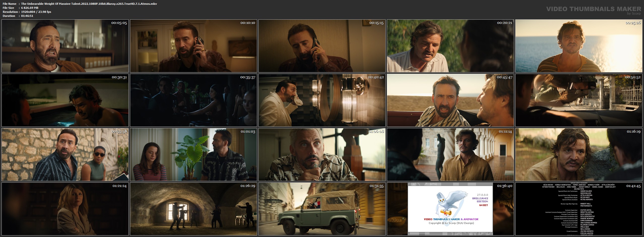Viewport: 644px width, 237px height.
Task: Open the rearview mirror frame at 00:50:52
Action: point(579,100)
